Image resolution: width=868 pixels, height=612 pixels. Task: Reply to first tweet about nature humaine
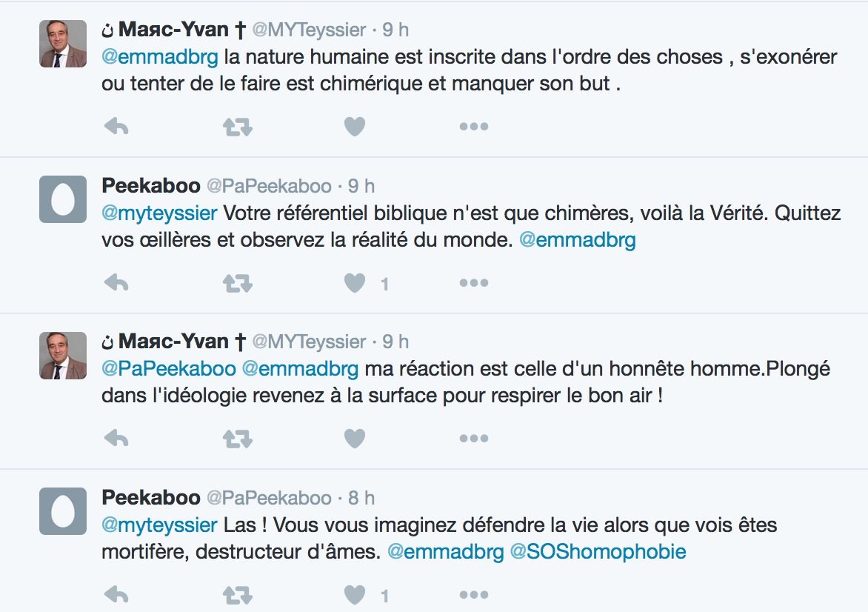[116, 127]
